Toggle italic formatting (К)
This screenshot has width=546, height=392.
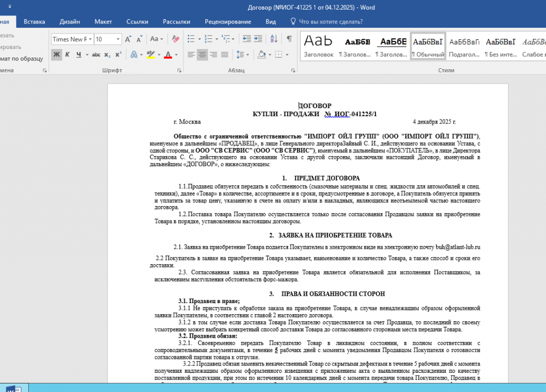click(68, 55)
